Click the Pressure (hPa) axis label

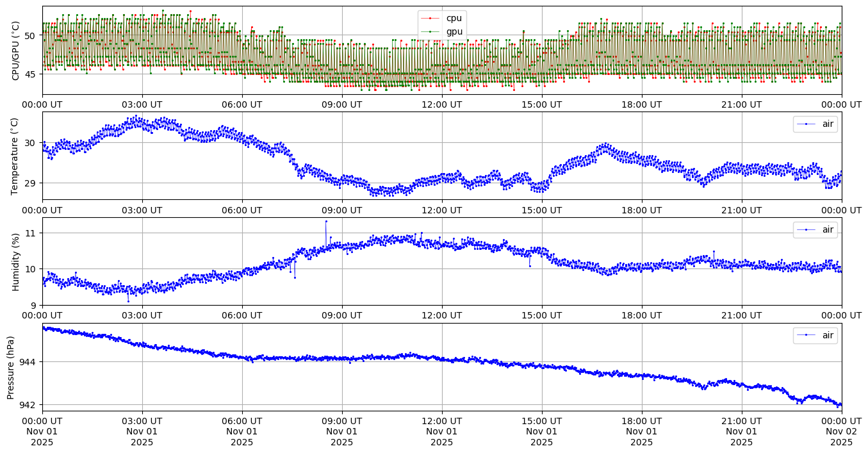click(11, 367)
